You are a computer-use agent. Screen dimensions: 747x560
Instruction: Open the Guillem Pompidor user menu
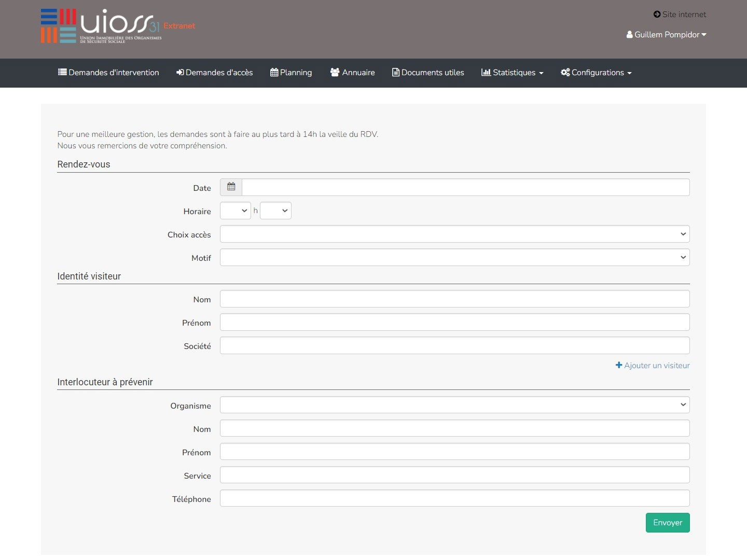[x=666, y=35]
